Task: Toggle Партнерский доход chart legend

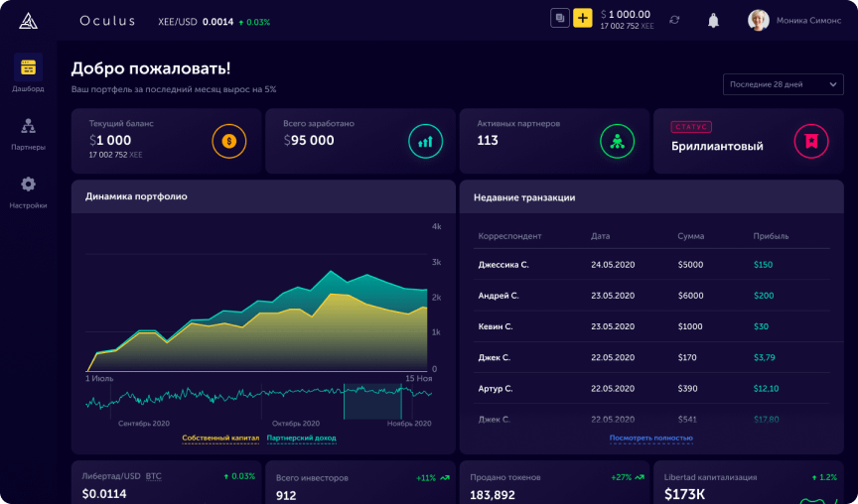Action: pyautogui.click(x=302, y=439)
